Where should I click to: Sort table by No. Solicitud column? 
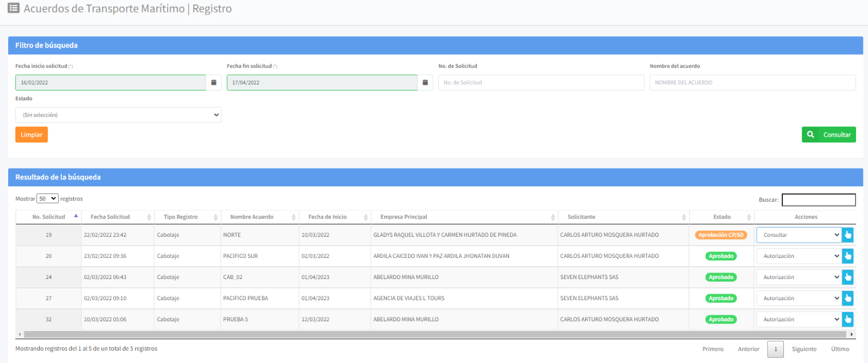click(49, 217)
